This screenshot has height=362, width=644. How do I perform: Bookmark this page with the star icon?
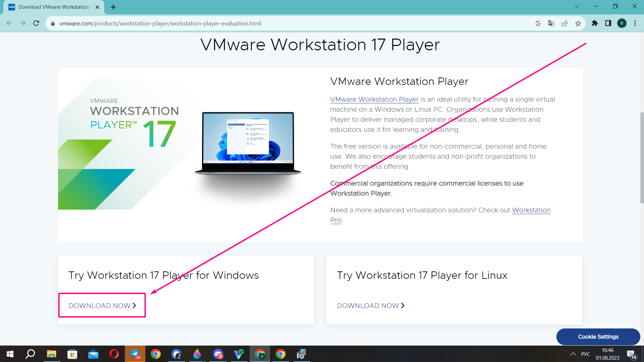pyautogui.click(x=578, y=23)
